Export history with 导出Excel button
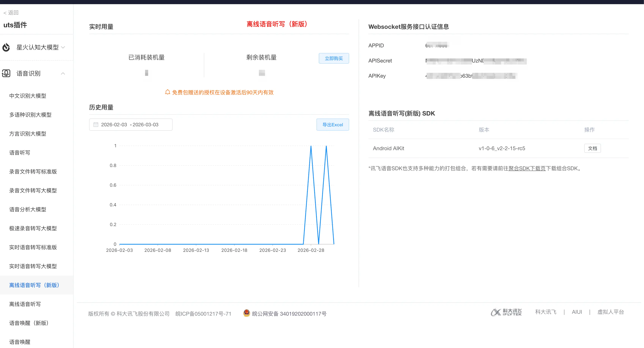The image size is (644, 348). point(332,125)
